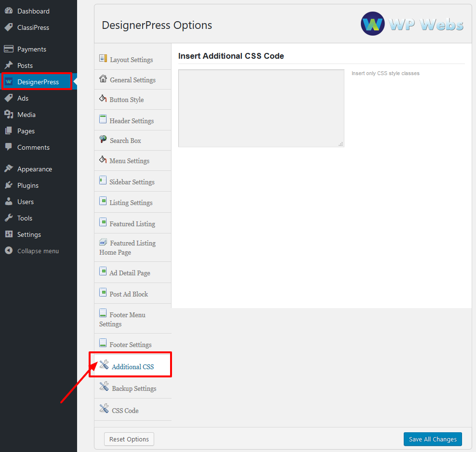Click the DesignerPress W logo icon

pyautogui.click(x=9, y=82)
